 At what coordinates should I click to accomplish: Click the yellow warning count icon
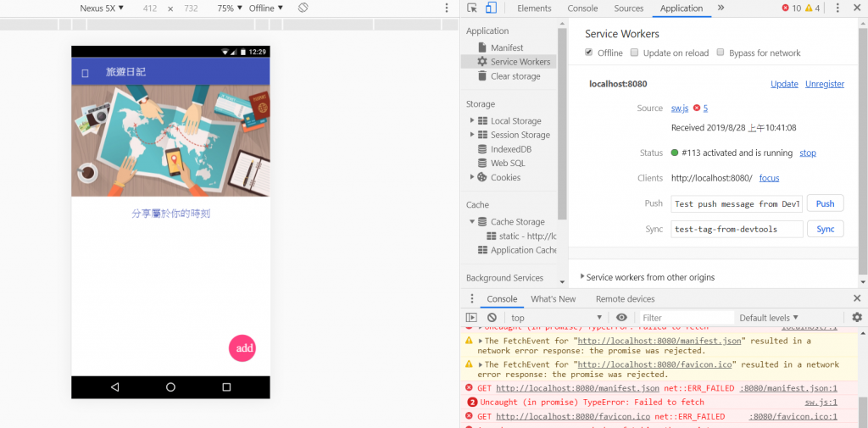coord(809,8)
